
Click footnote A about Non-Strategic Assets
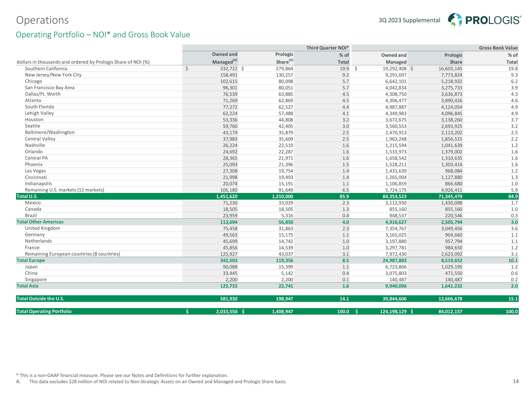158,381
